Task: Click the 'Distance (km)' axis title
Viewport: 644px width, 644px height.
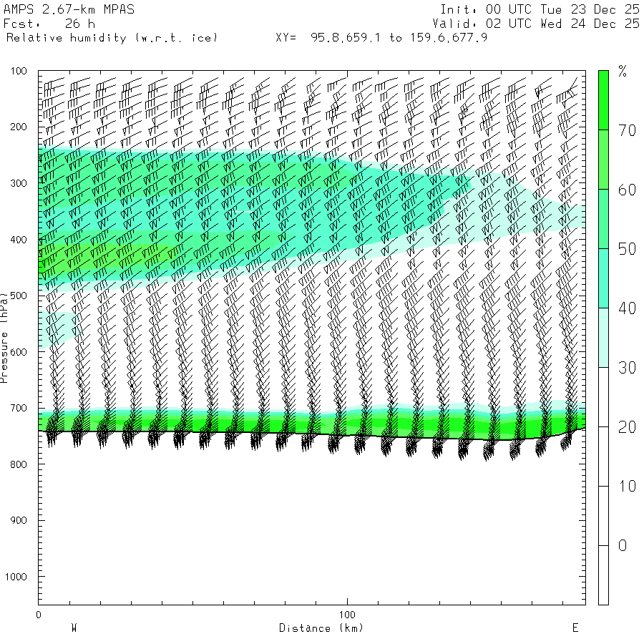Action: click(x=321, y=628)
